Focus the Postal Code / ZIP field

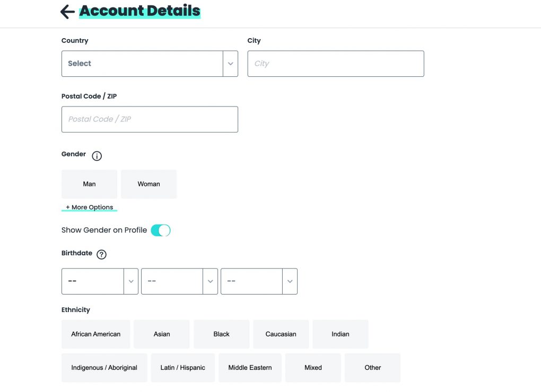[x=150, y=119]
